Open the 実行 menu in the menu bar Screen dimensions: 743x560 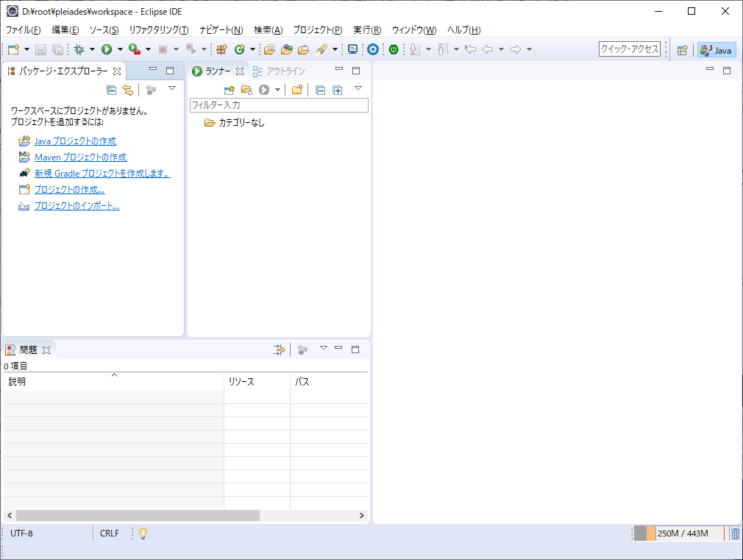click(x=366, y=30)
